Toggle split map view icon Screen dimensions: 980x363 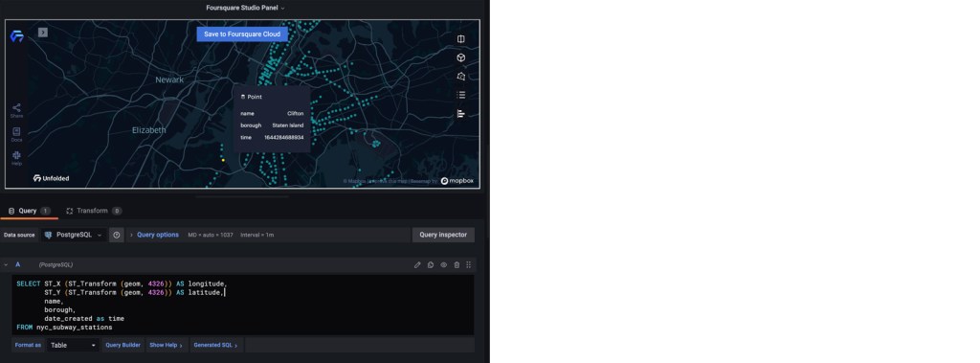click(x=460, y=39)
